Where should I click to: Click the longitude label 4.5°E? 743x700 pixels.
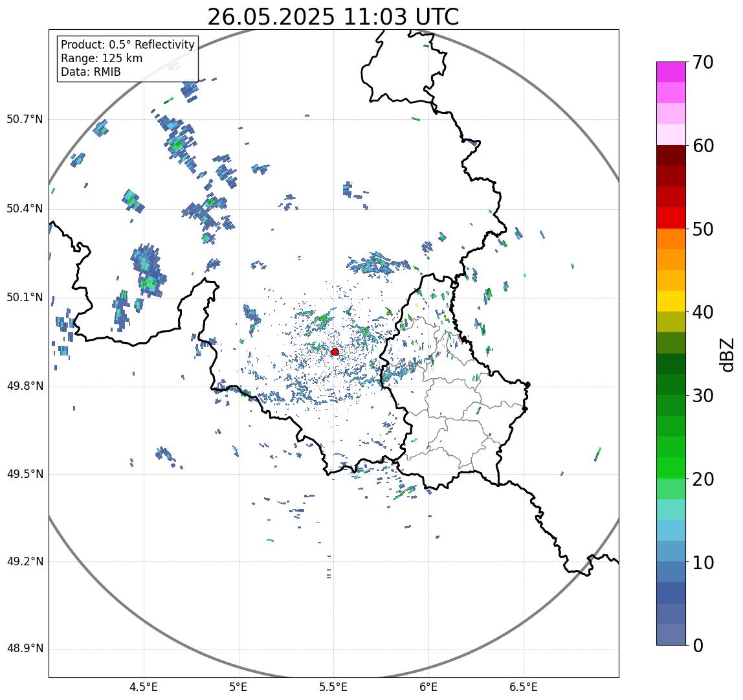point(144,687)
